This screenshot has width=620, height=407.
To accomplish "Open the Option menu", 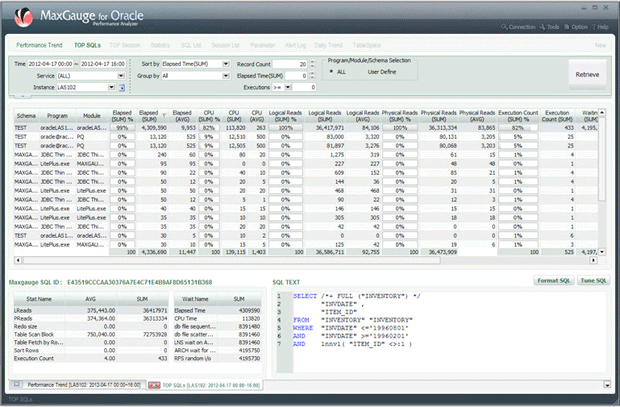I will pos(576,27).
